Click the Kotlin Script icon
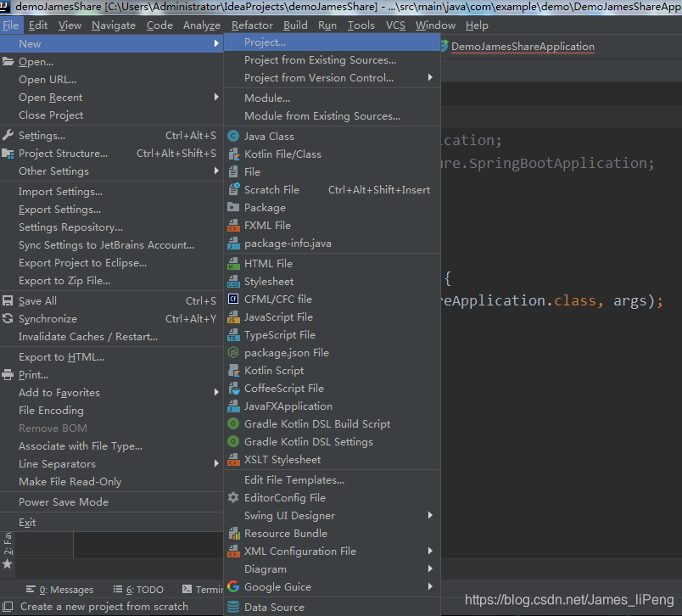 (x=233, y=371)
